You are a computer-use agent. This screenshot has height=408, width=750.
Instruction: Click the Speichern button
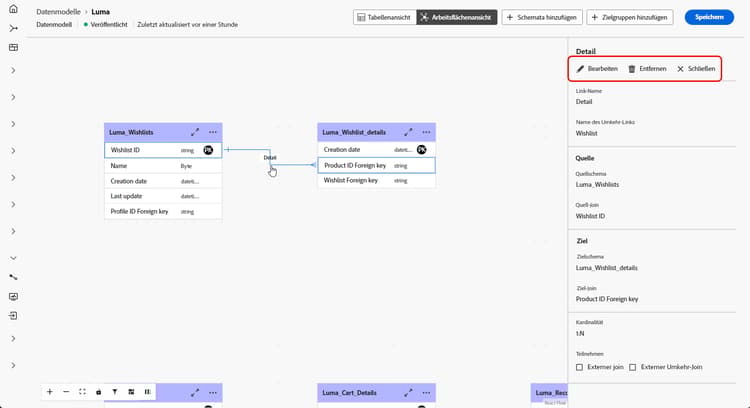click(709, 17)
